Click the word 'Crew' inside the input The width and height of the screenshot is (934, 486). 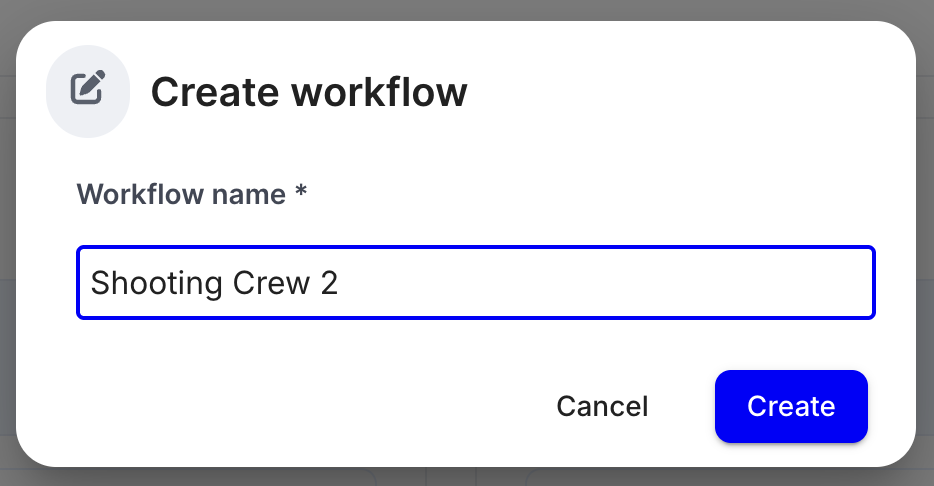tap(272, 283)
